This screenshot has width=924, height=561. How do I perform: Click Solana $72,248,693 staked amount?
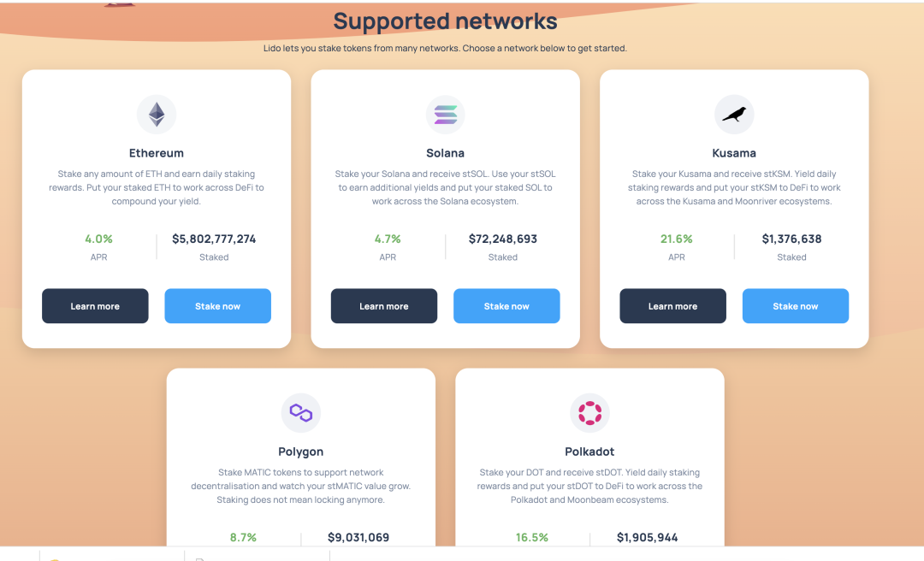[x=503, y=239]
